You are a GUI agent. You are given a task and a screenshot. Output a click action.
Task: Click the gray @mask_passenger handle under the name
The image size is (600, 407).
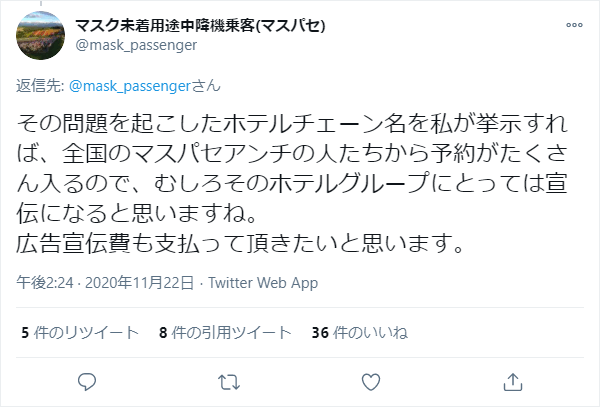(x=136, y=45)
